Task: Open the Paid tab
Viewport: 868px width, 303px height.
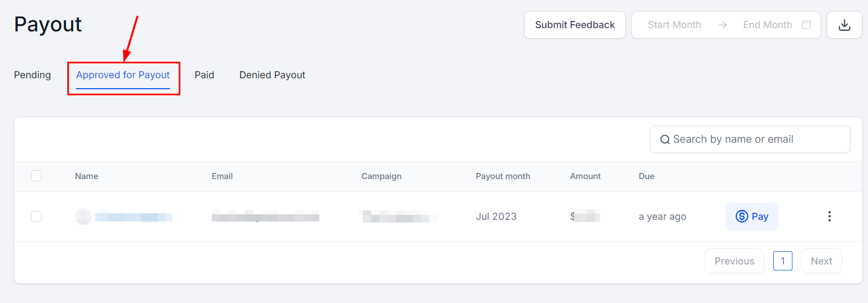Action: click(x=204, y=75)
